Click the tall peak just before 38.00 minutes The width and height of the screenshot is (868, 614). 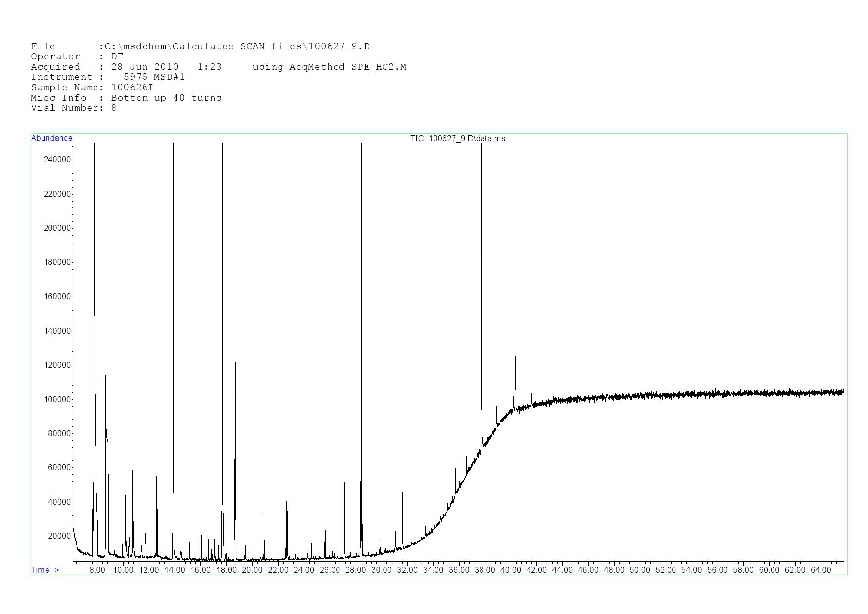[x=482, y=248]
